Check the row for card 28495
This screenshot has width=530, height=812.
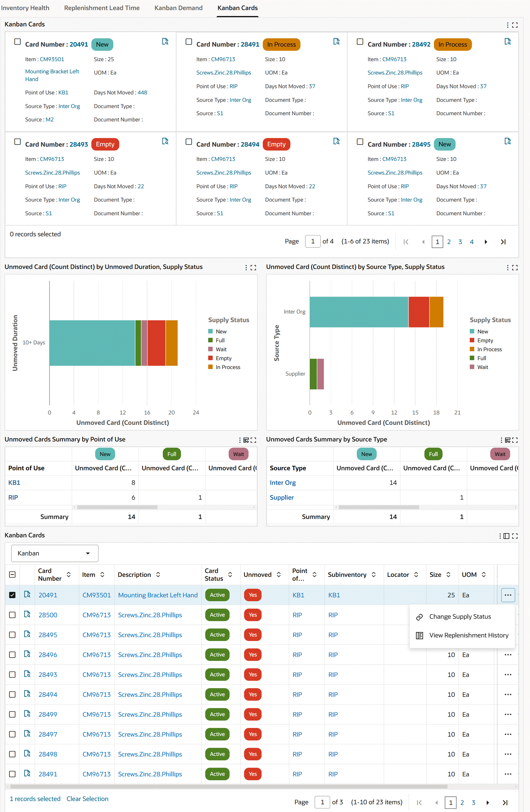click(x=12, y=635)
